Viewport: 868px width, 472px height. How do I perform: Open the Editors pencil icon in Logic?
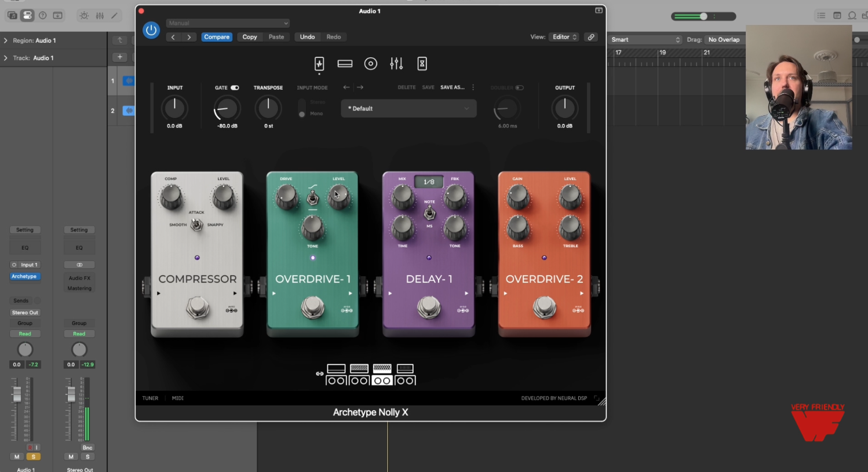point(115,16)
